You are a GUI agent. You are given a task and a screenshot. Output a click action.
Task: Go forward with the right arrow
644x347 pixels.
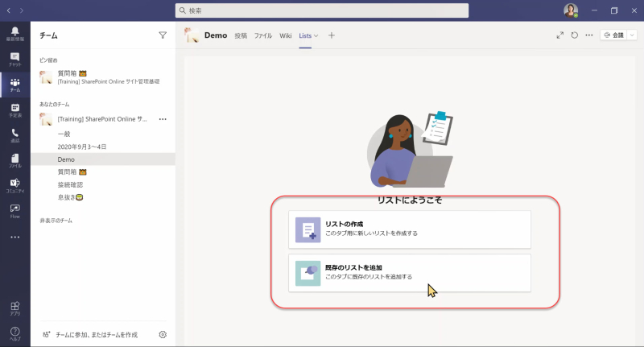pyautogui.click(x=22, y=10)
